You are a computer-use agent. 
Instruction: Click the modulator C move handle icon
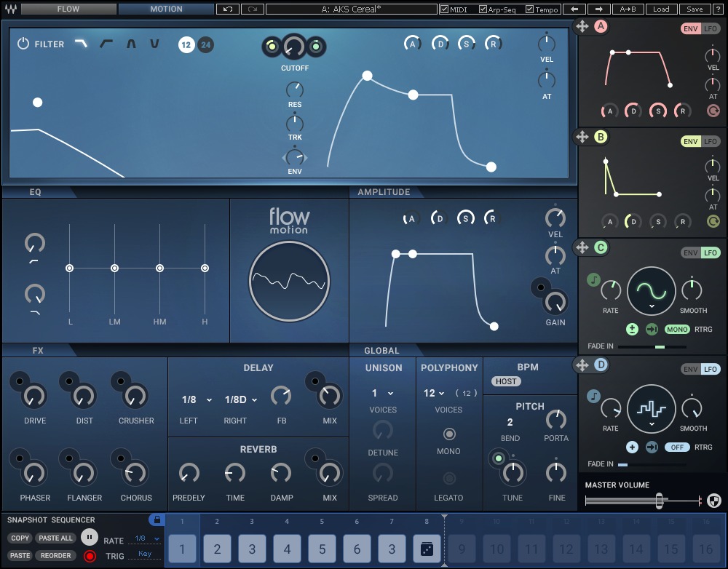[x=582, y=247]
